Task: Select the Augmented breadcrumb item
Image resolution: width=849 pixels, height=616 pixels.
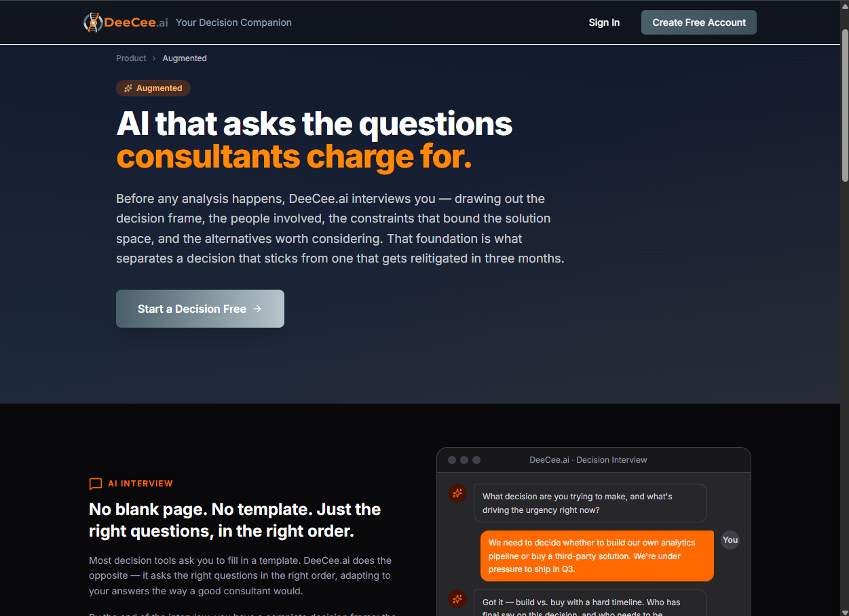Action: pos(185,58)
